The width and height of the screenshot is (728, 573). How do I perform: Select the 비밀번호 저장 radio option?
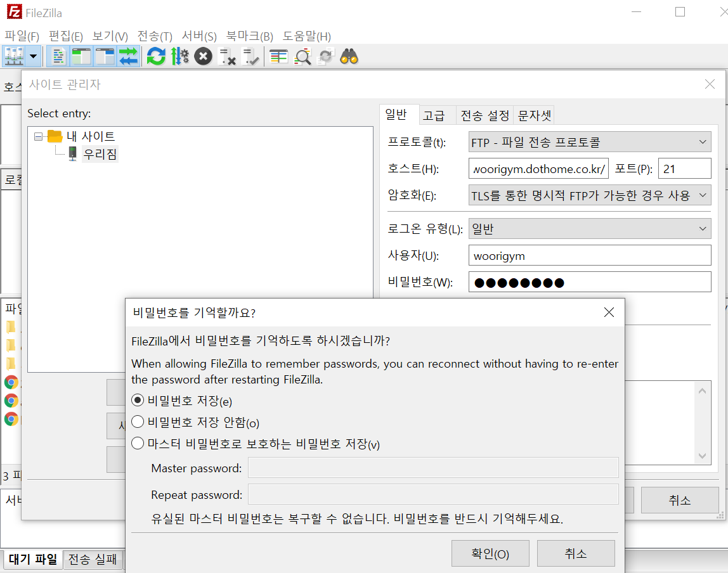[138, 401]
